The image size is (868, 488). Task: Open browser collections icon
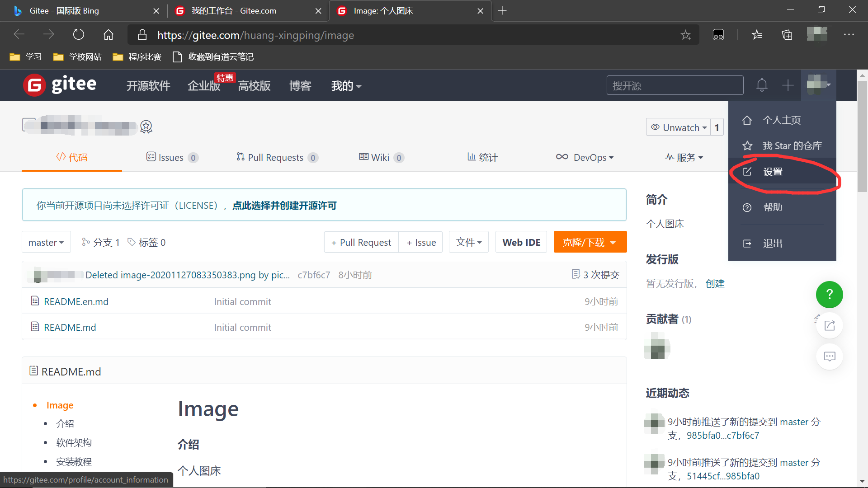pos(787,35)
